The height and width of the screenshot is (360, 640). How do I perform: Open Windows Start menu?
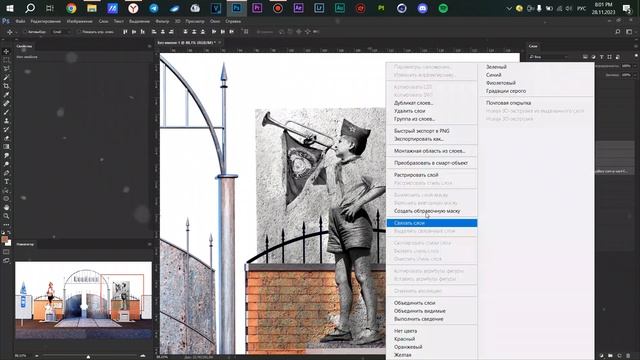(9, 8)
